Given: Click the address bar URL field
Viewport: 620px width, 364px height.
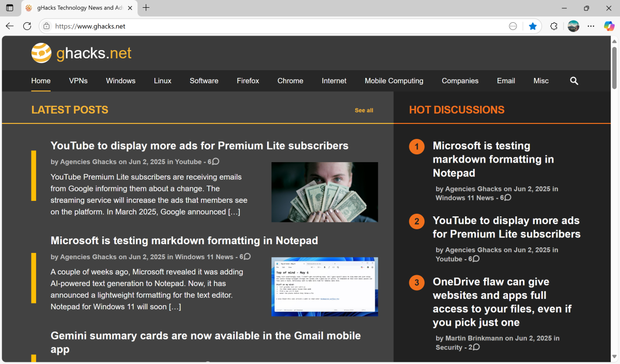Looking at the screenshot, I should (279, 26).
